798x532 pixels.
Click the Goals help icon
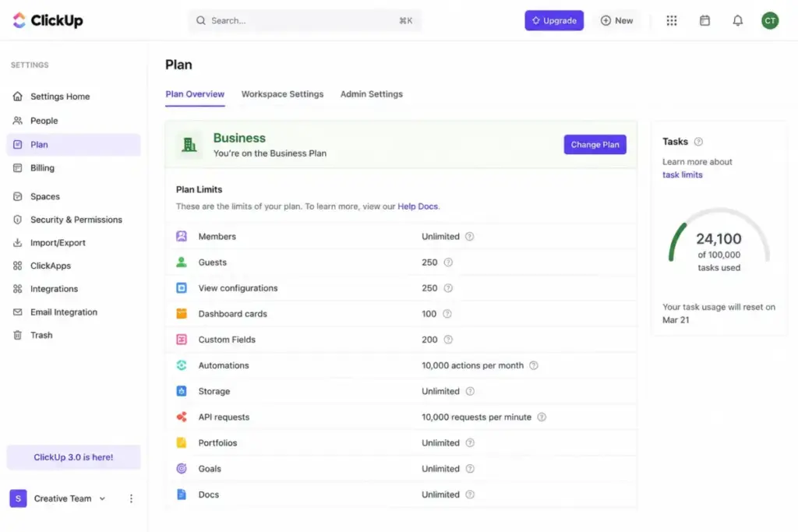tap(470, 468)
